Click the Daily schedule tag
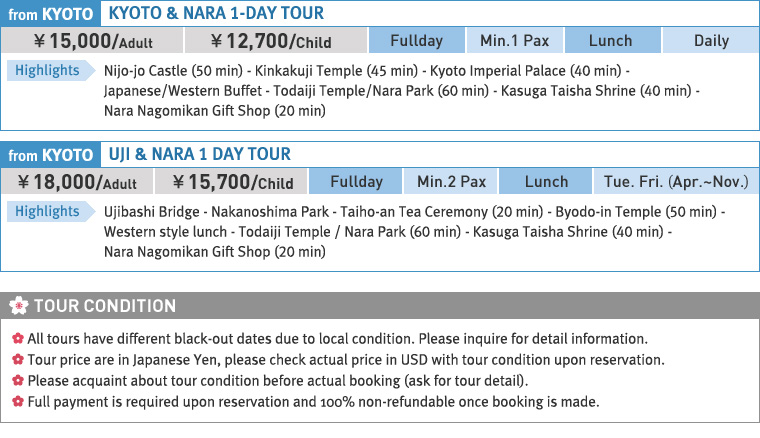760x438 pixels. point(711,41)
